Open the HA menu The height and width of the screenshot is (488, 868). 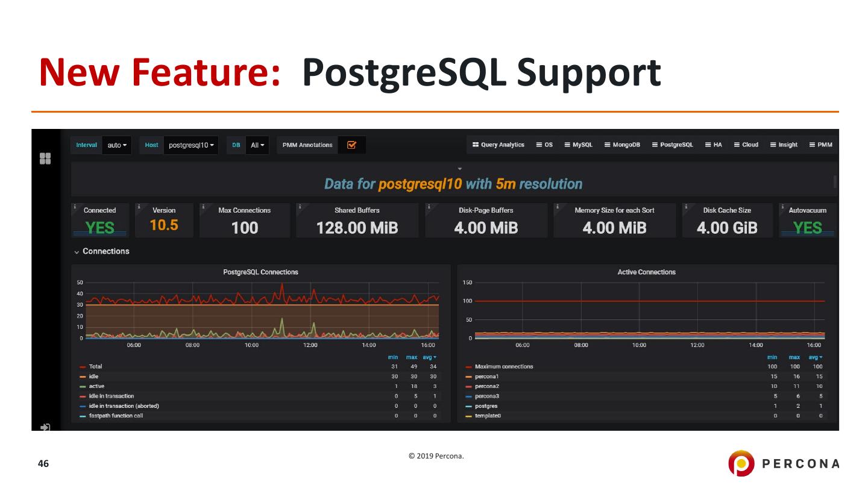click(714, 145)
